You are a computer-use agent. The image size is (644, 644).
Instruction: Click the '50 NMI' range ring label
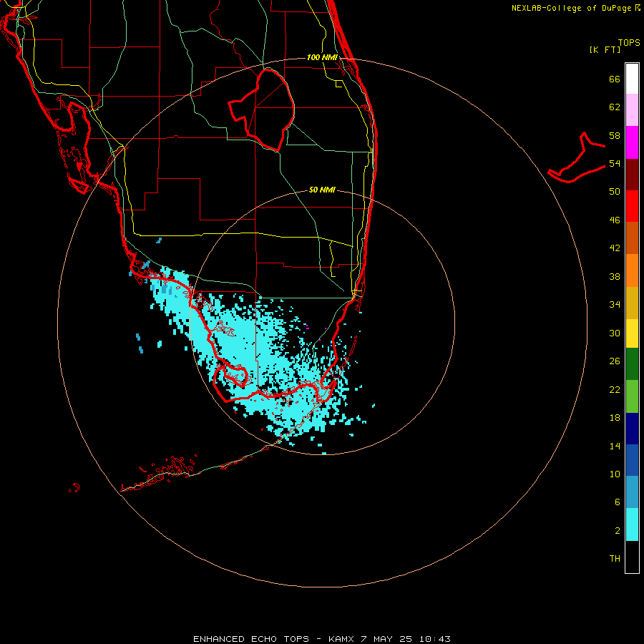point(322,190)
